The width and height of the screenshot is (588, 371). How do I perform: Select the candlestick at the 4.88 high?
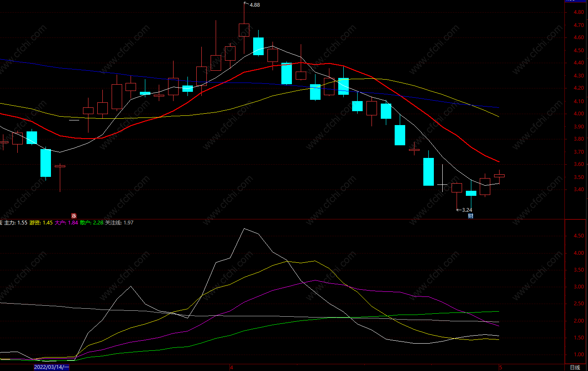pyautogui.click(x=244, y=29)
